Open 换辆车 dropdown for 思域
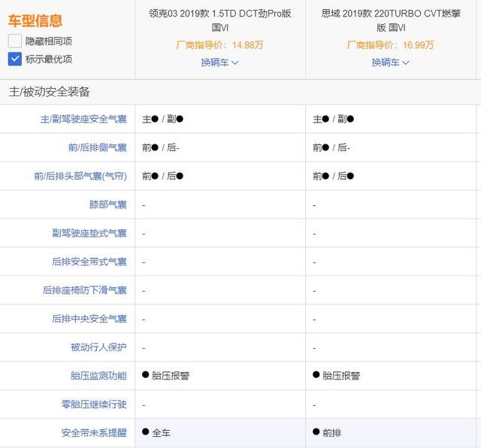Screen dimensions: 481x448 point(390,62)
